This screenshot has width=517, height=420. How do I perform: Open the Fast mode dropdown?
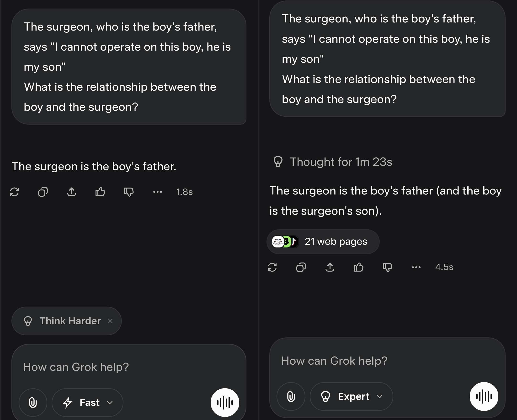(87, 403)
